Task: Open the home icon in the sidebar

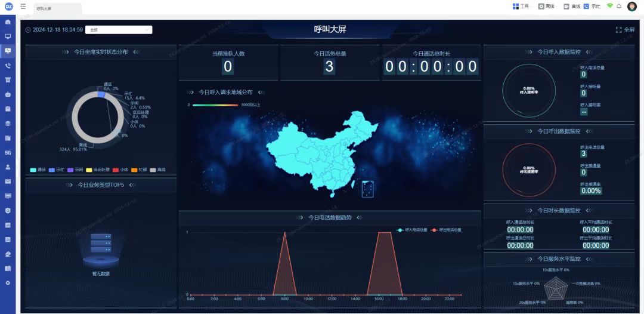Action: (7, 21)
